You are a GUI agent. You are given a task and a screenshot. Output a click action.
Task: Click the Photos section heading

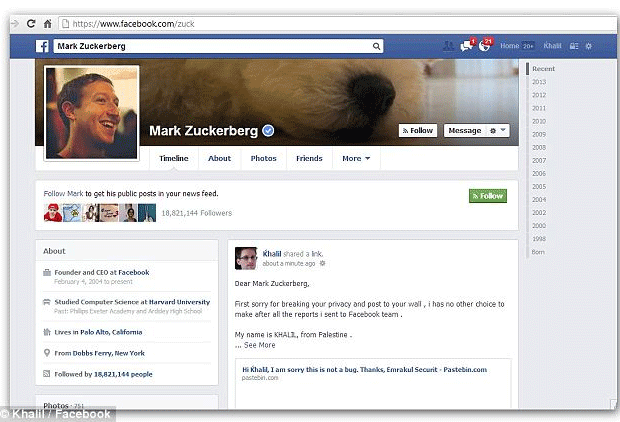tap(56, 405)
